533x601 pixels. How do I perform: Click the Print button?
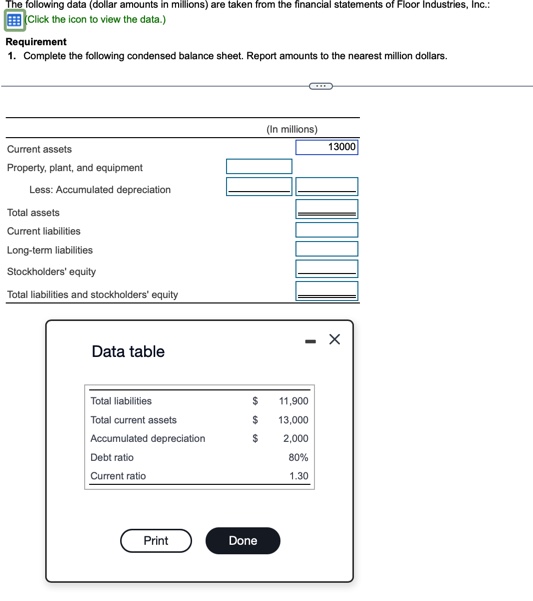[x=156, y=540]
